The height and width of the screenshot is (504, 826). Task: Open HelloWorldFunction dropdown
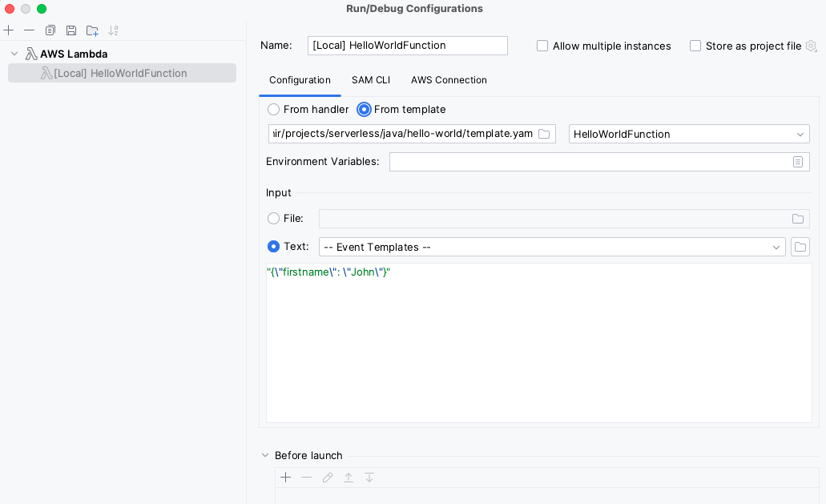pyautogui.click(x=689, y=134)
